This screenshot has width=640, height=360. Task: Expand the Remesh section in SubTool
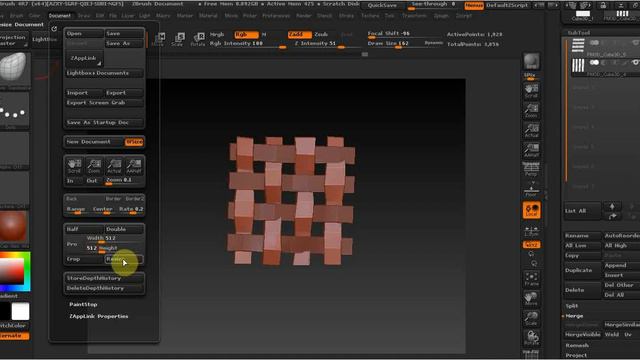[x=577, y=345]
